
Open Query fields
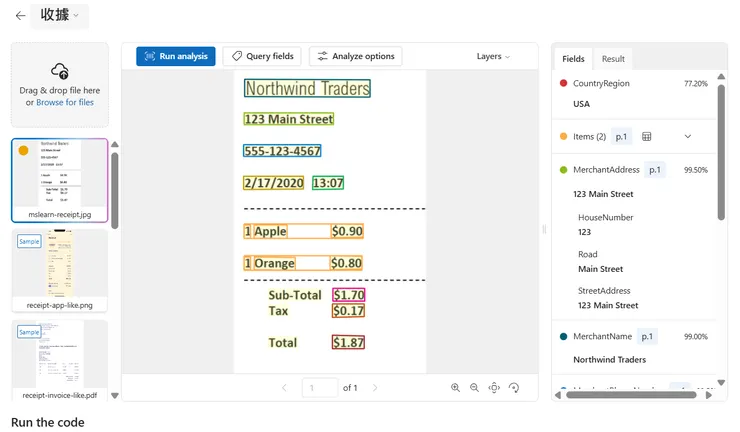coord(263,56)
